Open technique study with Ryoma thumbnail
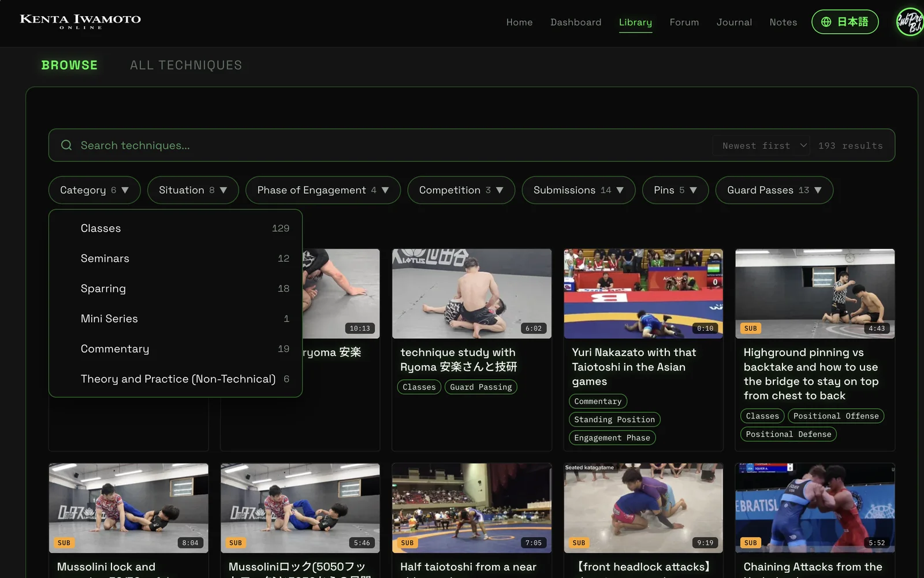This screenshot has width=924, height=578. tap(472, 294)
